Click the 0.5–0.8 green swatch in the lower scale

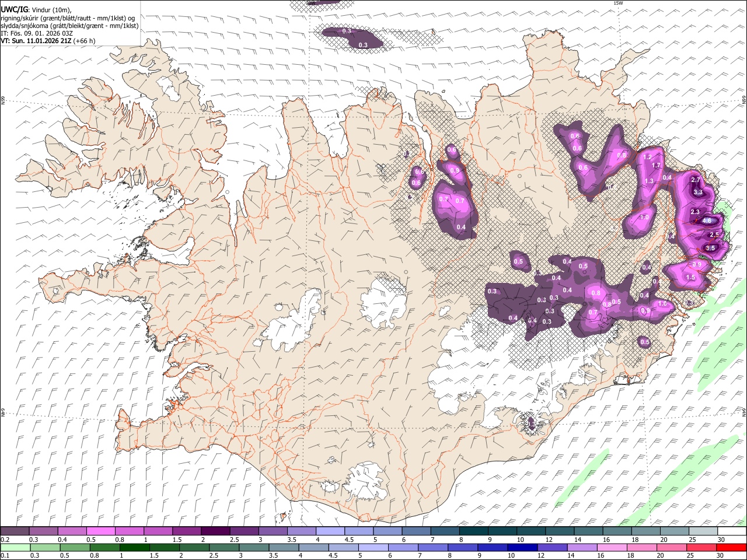[x=75, y=547]
